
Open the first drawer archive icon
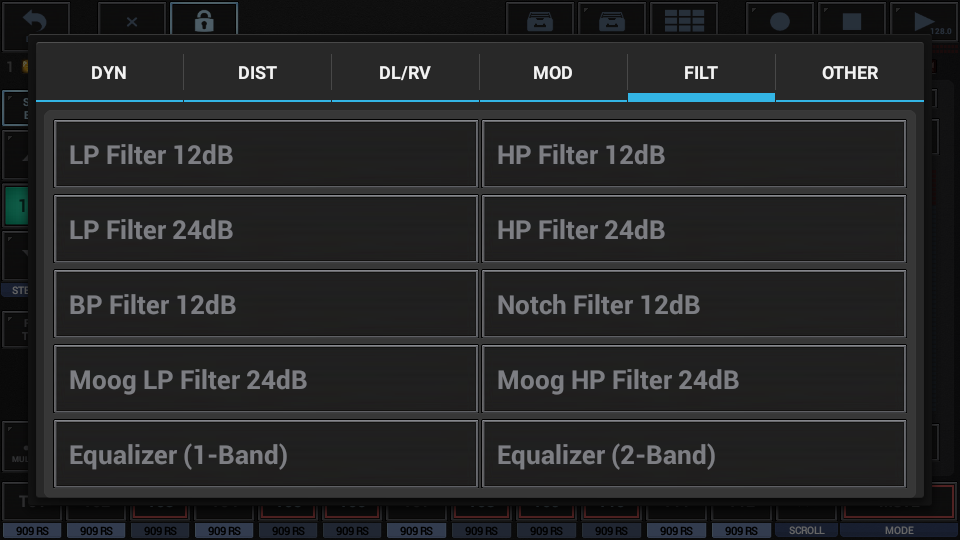point(540,22)
